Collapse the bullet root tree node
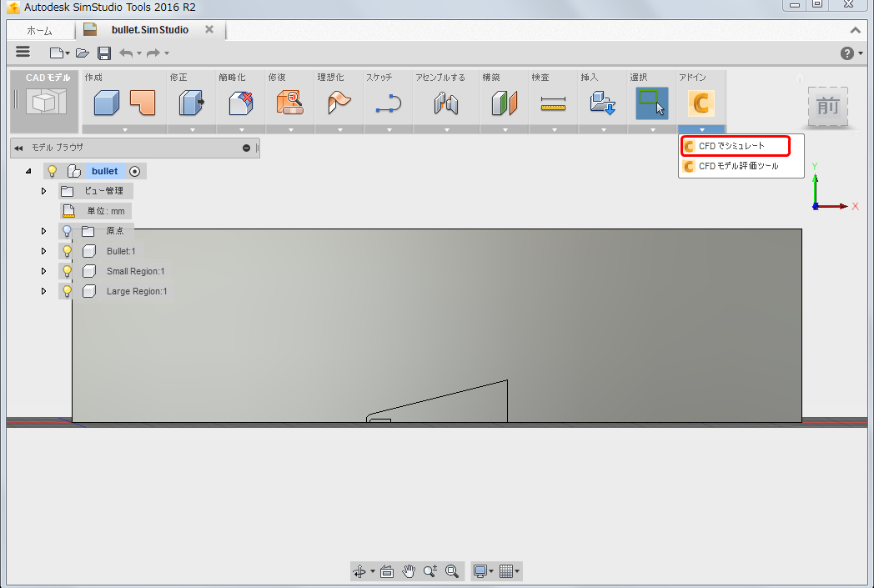The width and height of the screenshot is (874, 588). point(28,171)
